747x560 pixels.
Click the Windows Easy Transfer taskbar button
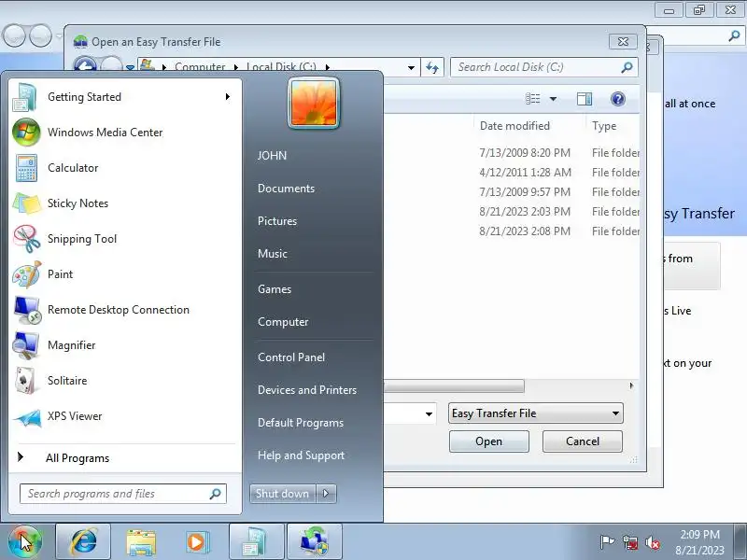point(315,542)
